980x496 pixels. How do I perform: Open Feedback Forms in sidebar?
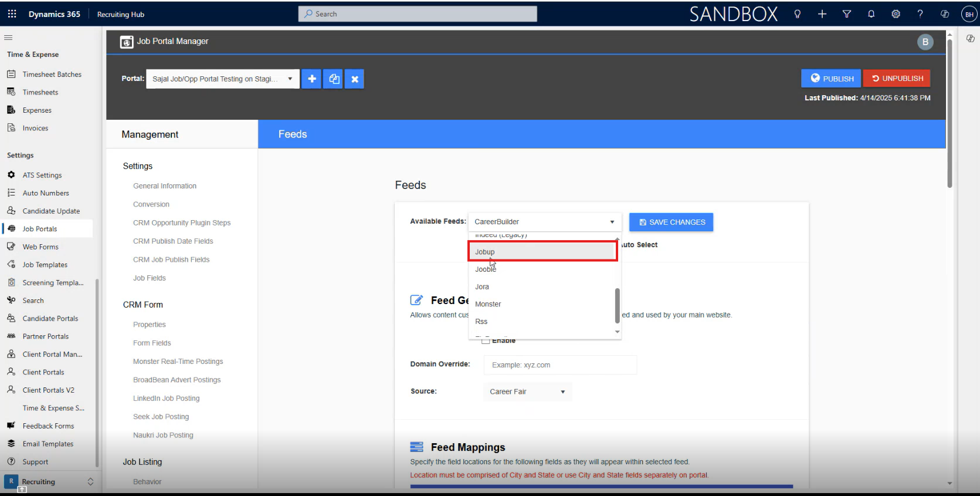tap(47, 426)
